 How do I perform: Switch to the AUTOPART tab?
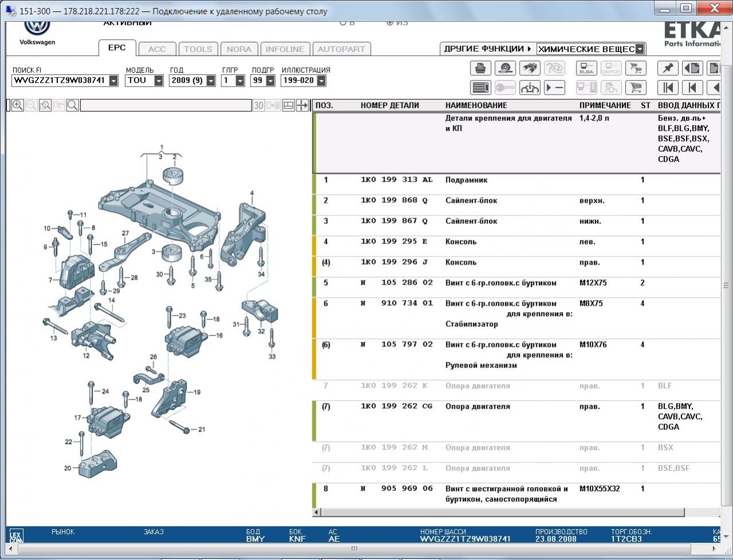coord(342,49)
